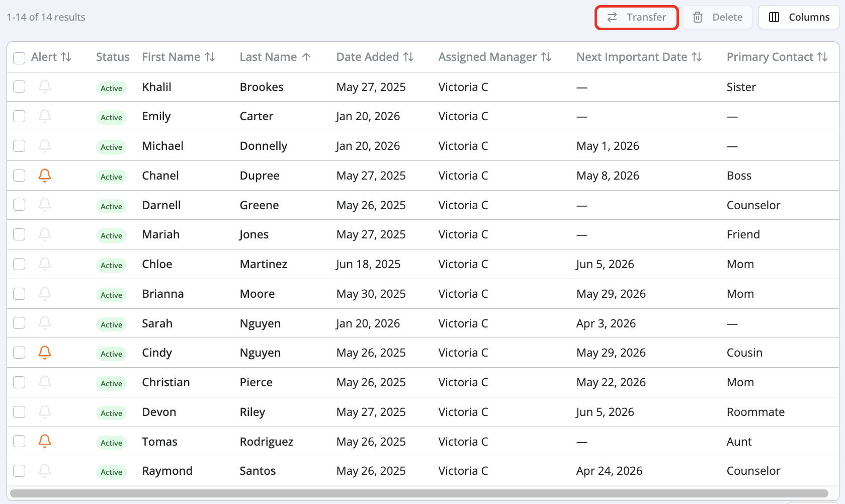845x504 pixels.
Task: Click the horizontal scrollbar under the table
Action: (418, 493)
